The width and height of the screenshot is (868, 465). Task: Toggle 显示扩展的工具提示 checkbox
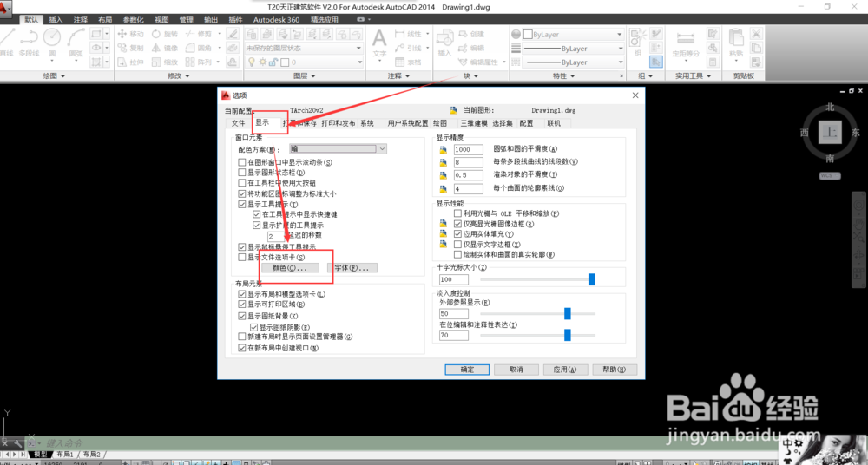(256, 226)
